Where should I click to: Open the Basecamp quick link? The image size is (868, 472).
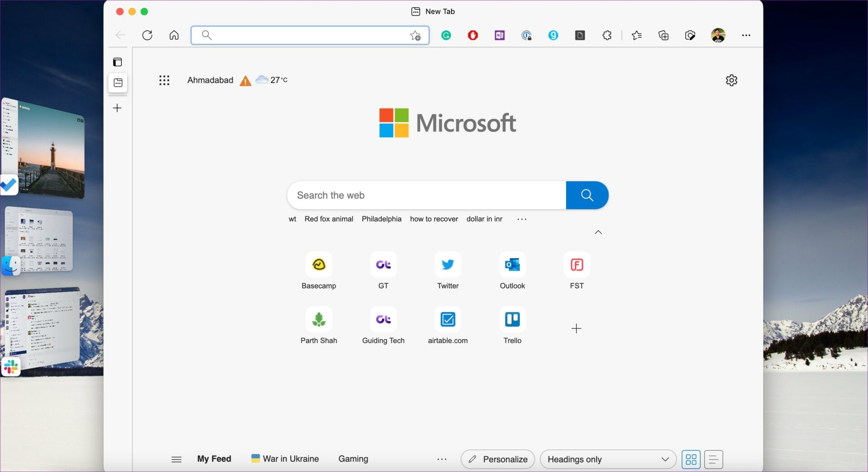(x=319, y=271)
